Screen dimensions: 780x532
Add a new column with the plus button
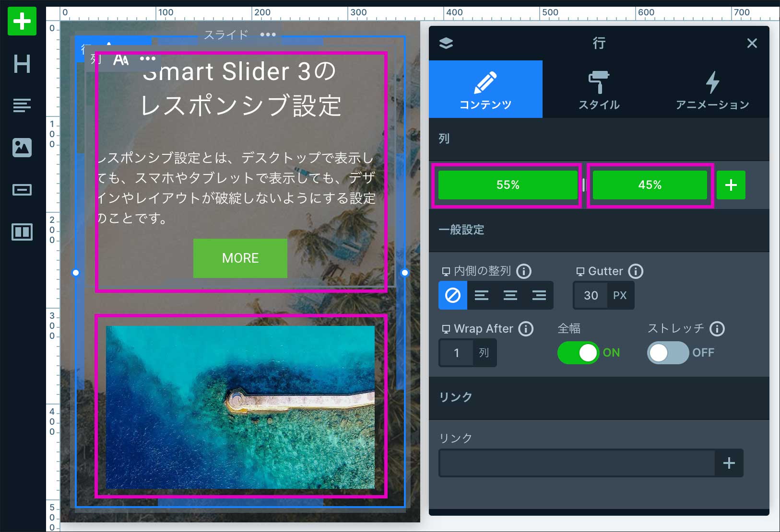pos(731,185)
